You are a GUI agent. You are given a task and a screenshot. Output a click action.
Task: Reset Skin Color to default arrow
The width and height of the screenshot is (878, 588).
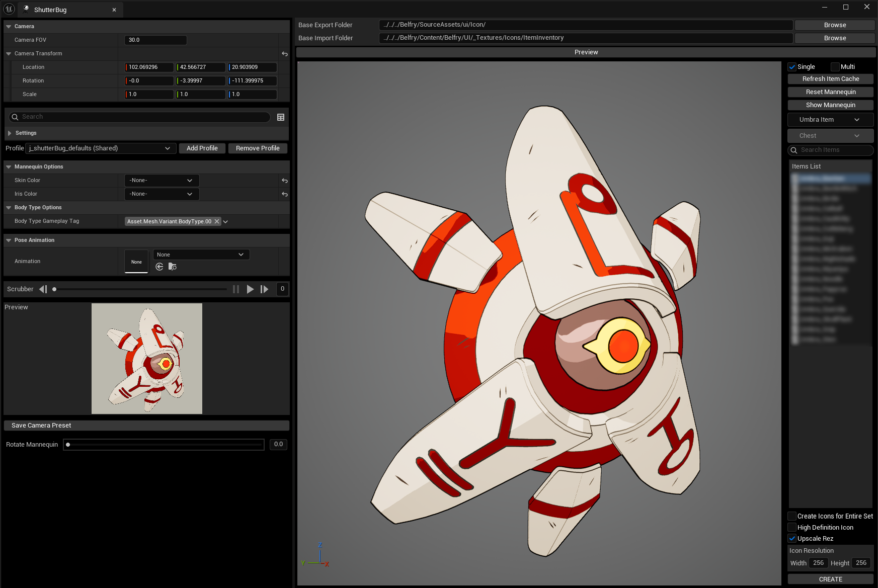click(x=285, y=181)
